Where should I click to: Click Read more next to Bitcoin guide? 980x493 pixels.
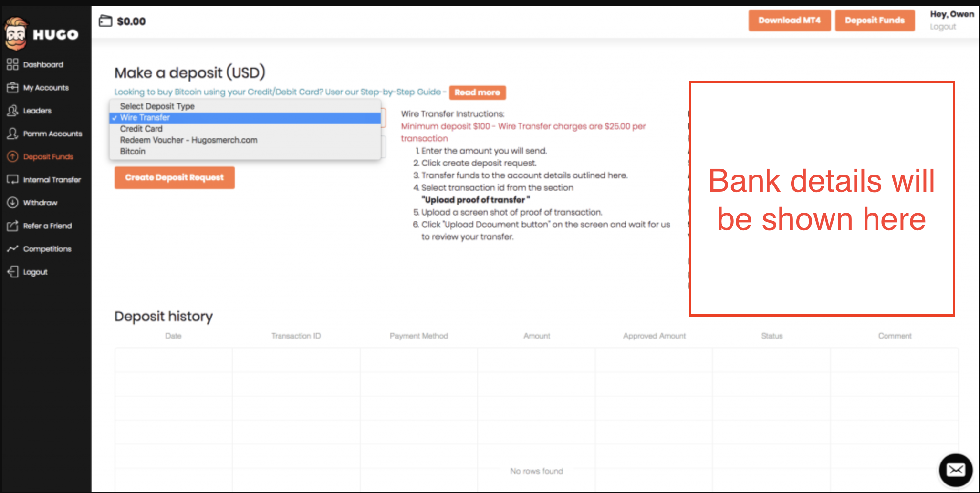point(477,92)
